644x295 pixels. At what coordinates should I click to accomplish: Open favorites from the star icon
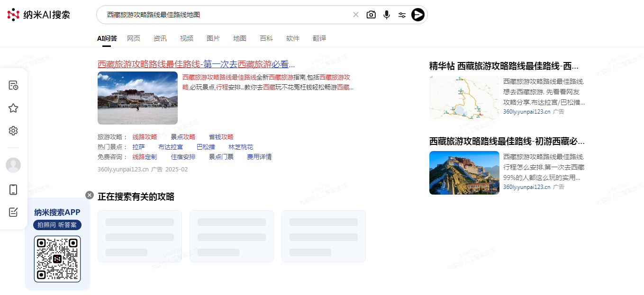13,107
